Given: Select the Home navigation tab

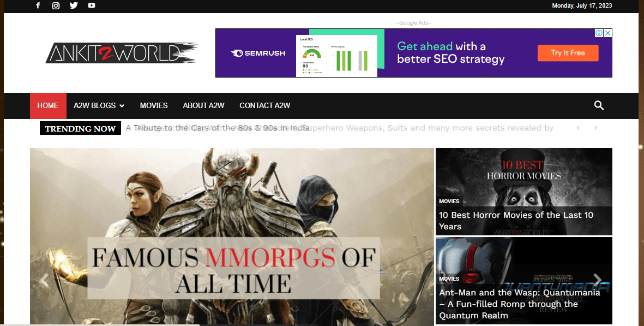Looking at the screenshot, I should (x=48, y=105).
